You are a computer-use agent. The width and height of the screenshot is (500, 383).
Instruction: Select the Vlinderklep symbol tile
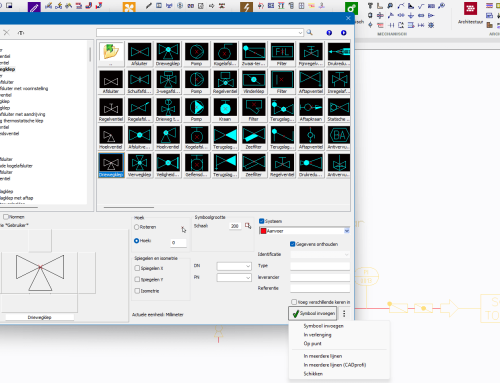pyautogui.click(x=254, y=82)
